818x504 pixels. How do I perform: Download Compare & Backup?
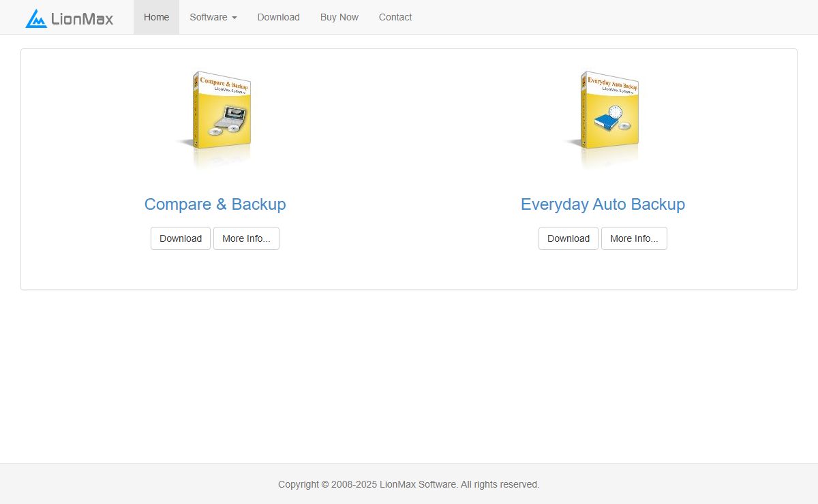point(181,238)
